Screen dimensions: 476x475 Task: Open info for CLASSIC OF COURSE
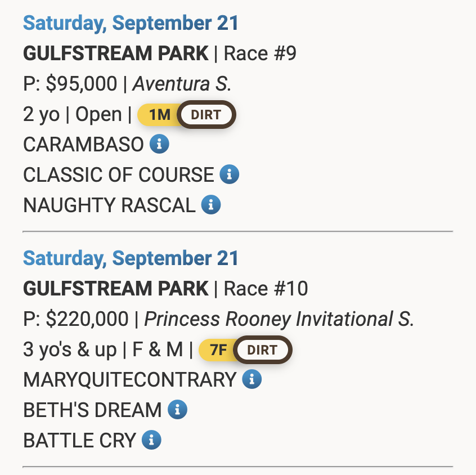tap(229, 174)
